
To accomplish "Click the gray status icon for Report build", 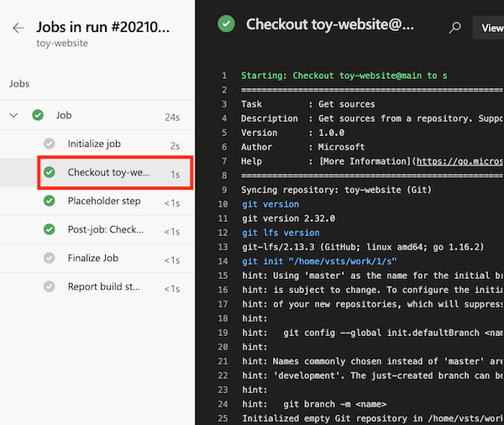I will (x=50, y=286).
